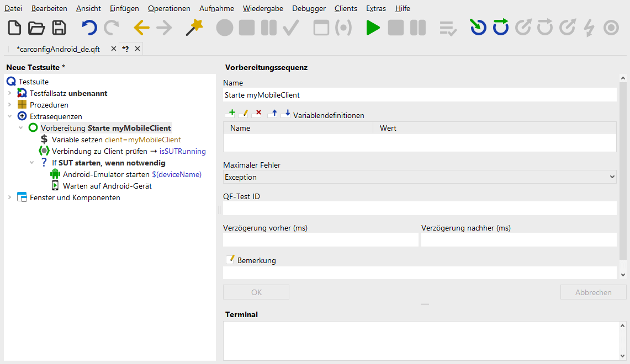Navigate back with yellow left arrow

[141, 28]
